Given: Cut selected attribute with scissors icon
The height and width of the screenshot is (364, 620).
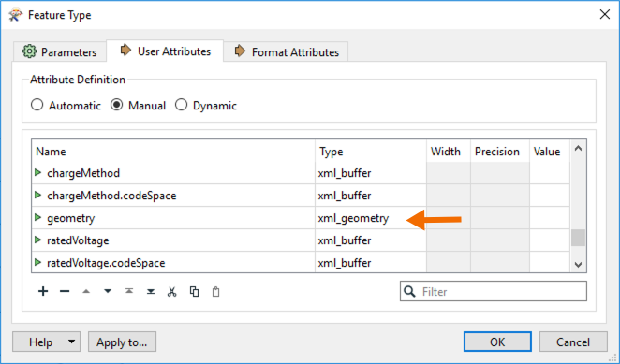Looking at the screenshot, I should pos(172,292).
